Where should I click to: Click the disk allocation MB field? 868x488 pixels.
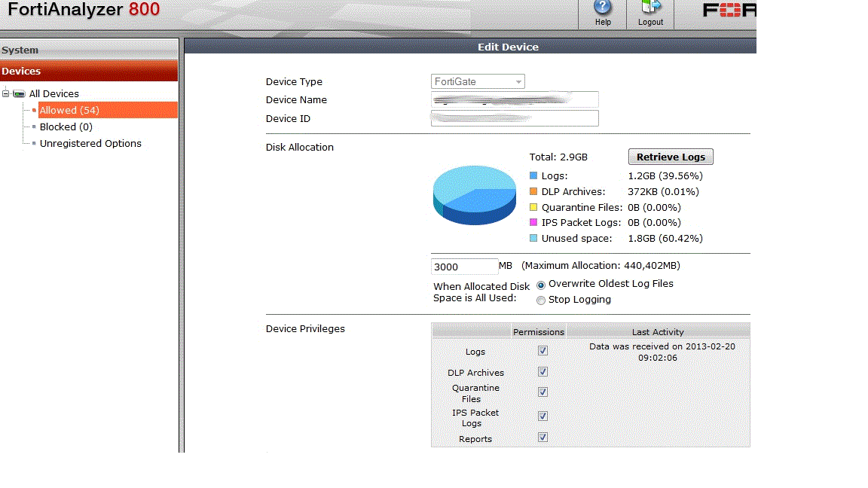coord(464,267)
